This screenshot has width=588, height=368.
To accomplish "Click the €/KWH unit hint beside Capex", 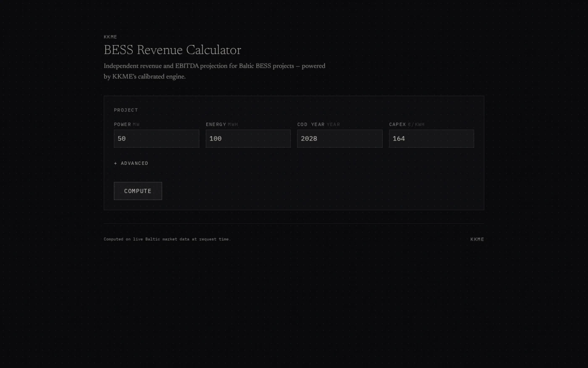I will coord(416,124).
